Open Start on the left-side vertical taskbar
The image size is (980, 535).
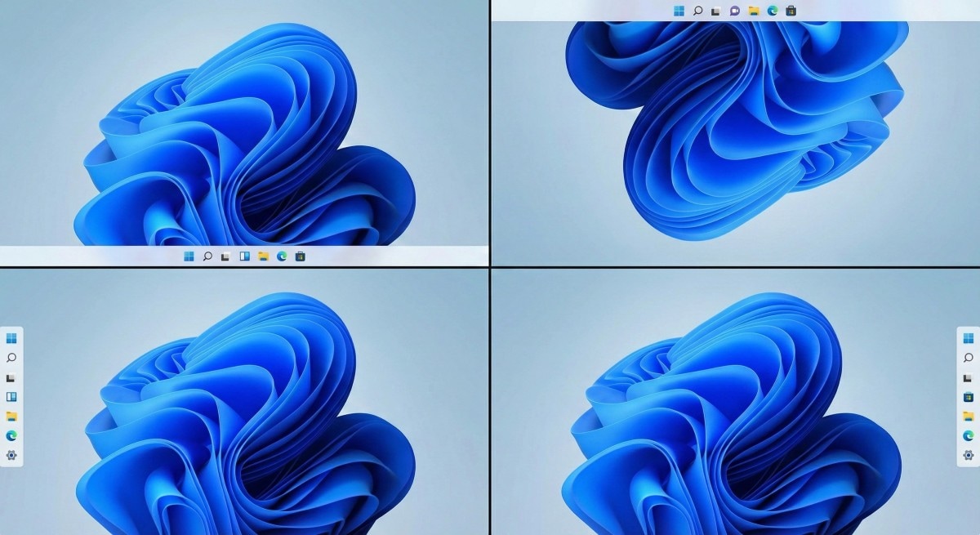(x=11, y=338)
